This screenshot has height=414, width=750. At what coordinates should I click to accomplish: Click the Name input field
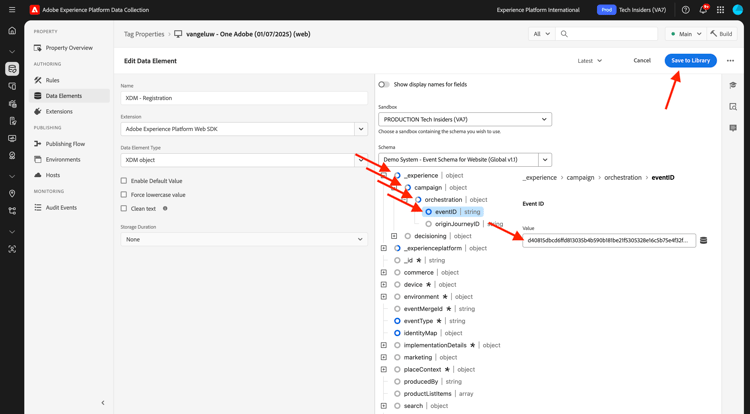(244, 98)
